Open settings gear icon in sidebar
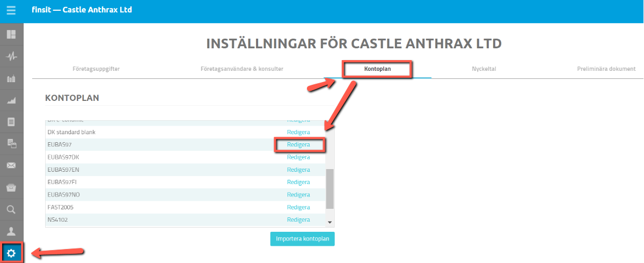 11,253
